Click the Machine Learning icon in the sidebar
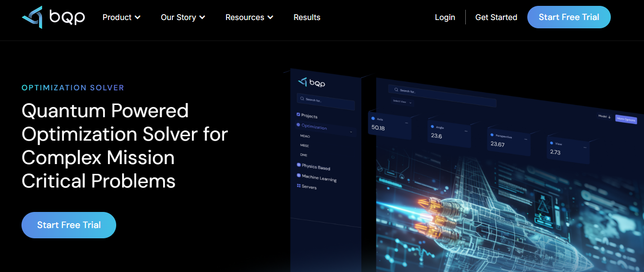Image resolution: width=644 pixels, height=272 pixels. [x=299, y=176]
